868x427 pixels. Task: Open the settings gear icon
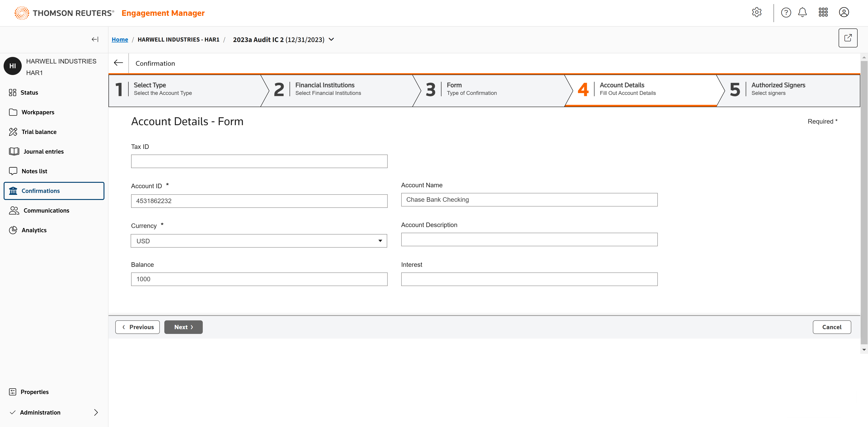(757, 12)
